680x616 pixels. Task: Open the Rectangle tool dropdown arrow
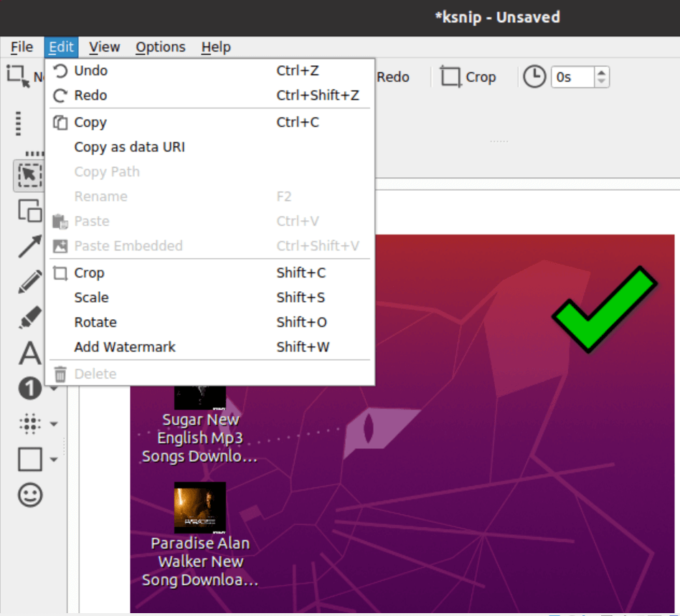point(54,460)
